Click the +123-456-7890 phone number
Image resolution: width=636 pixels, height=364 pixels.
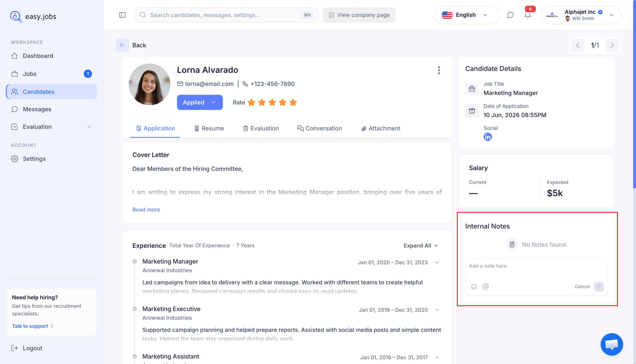pyautogui.click(x=272, y=84)
